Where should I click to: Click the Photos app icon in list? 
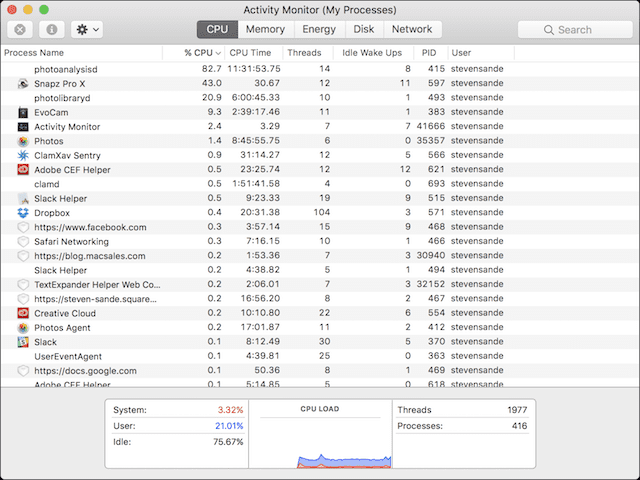point(23,142)
